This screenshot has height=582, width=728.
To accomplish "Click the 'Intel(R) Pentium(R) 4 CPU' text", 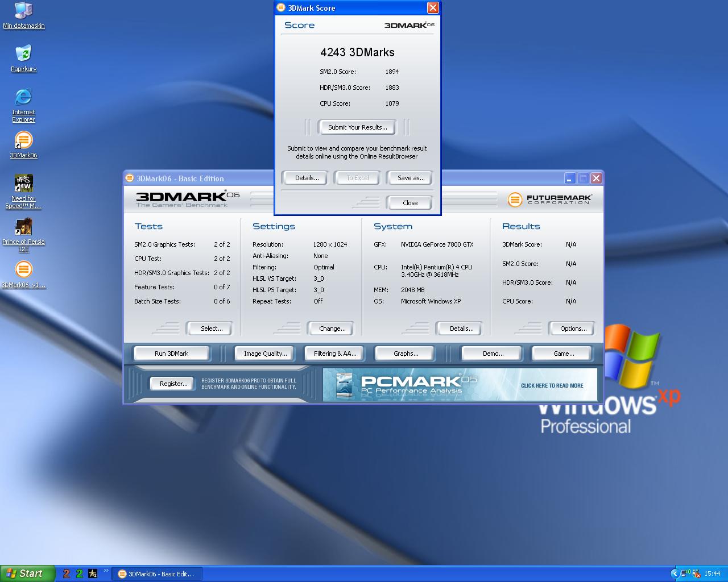I will pyautogui.click(x=436, y=267).
